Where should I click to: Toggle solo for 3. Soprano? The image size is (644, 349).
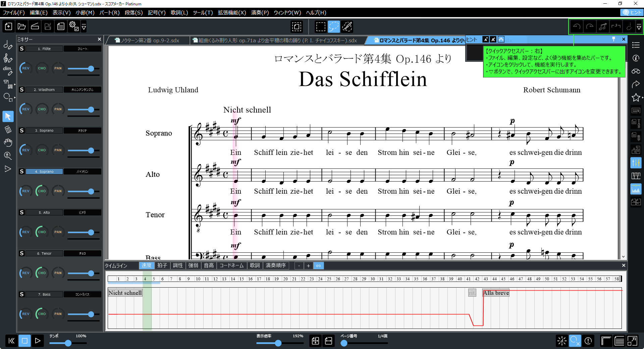coord(22,131)
